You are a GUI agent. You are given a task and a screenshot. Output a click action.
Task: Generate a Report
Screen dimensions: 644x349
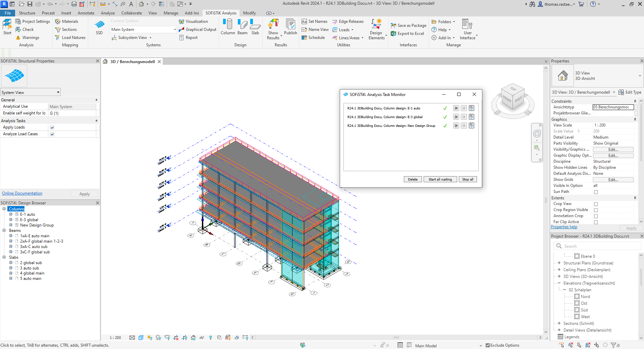(188, 38)
